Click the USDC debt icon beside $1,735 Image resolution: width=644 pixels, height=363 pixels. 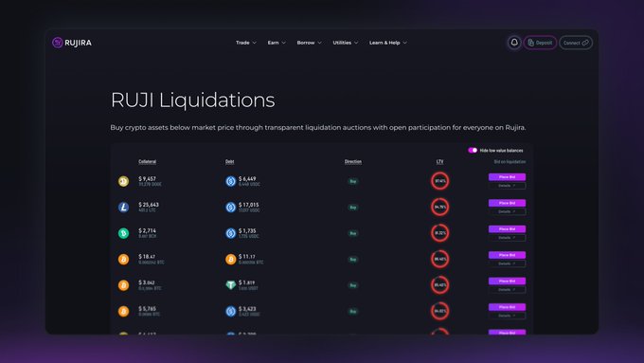click(231, 233)
